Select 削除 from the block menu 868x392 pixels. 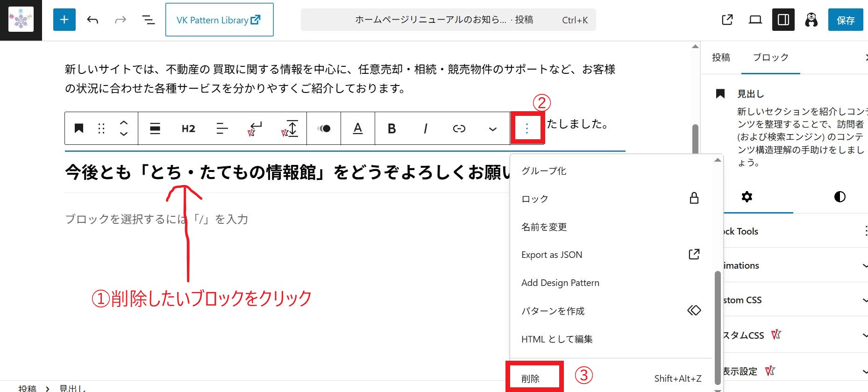tap(531, 378)
